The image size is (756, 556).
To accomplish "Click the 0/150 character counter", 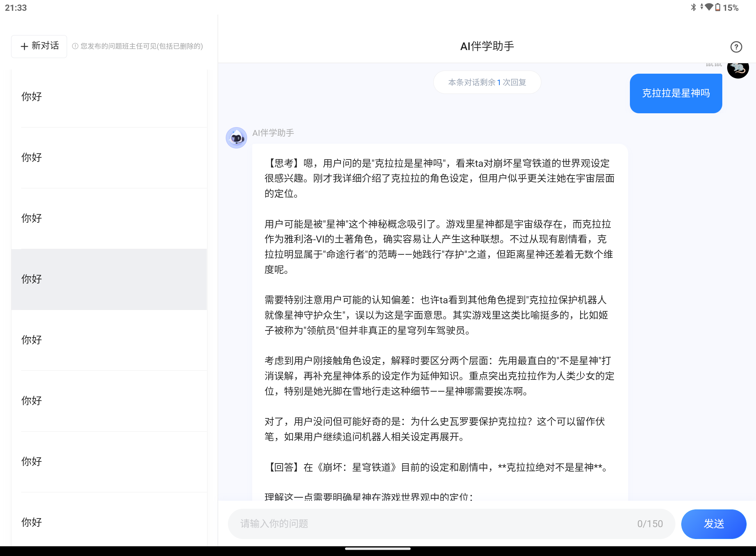I will [650, 524].
